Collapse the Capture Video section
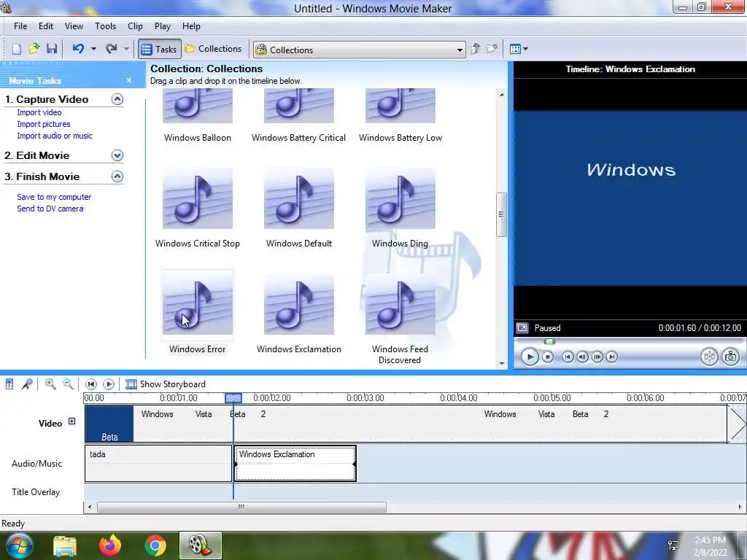 coord(117,99)
